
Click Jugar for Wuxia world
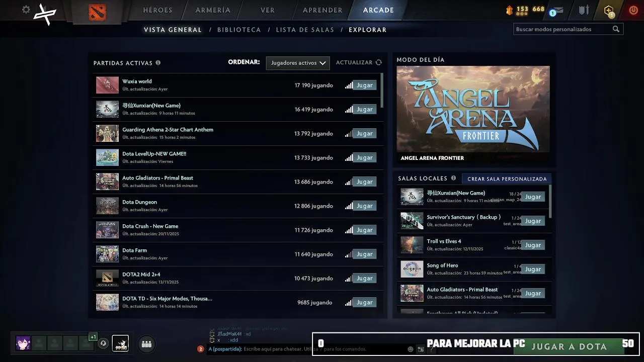365,85
